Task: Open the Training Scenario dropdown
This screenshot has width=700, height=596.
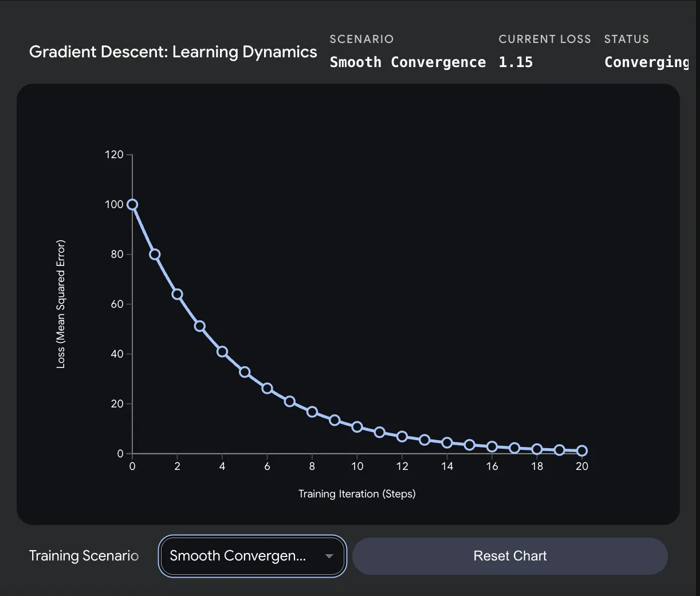Action: pyautogui.click(x=253, y=556)
